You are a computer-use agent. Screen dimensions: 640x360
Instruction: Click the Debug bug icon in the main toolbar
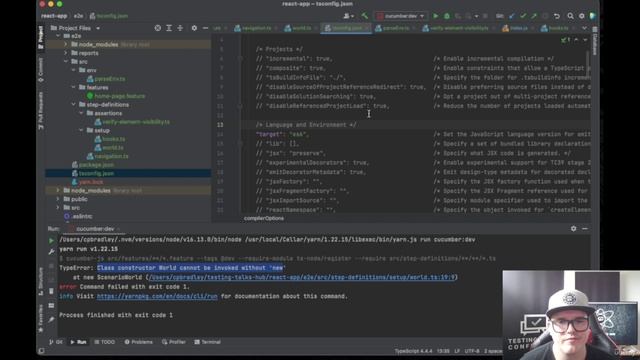pyautogui.click(x=447, y=16)
